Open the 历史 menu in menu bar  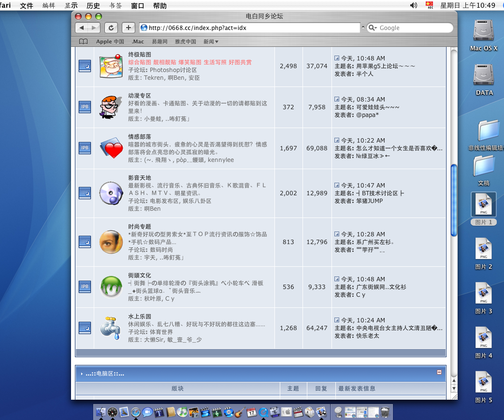click(93, 6)
